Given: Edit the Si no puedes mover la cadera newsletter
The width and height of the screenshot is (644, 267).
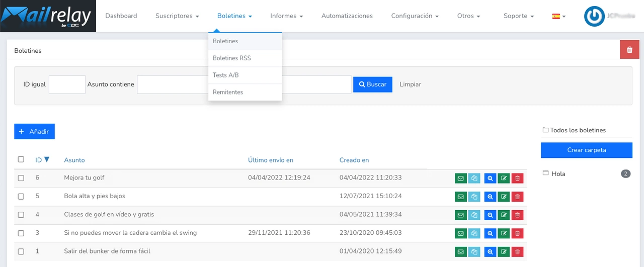Looking at the screenshot, I should (x=504, y=233).
